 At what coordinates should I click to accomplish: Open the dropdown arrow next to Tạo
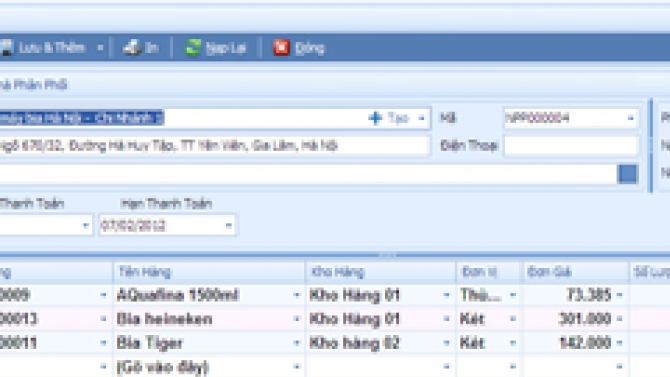(x=421, y=118)
